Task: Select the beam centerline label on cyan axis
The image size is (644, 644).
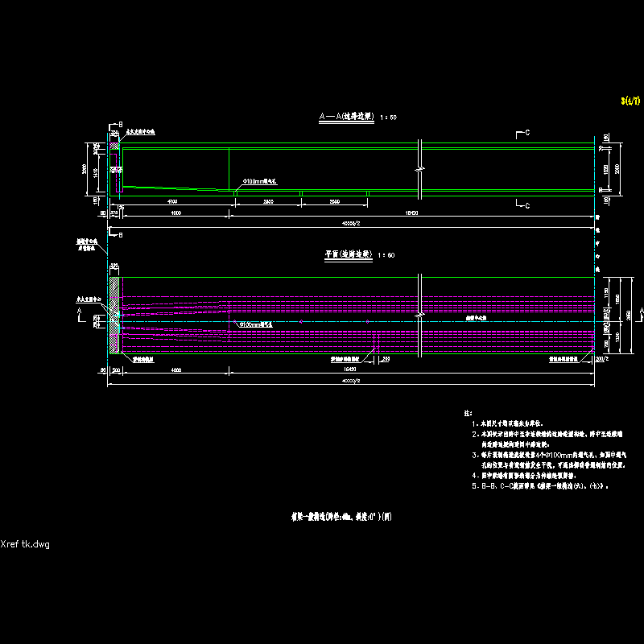Action: [477, 318]
